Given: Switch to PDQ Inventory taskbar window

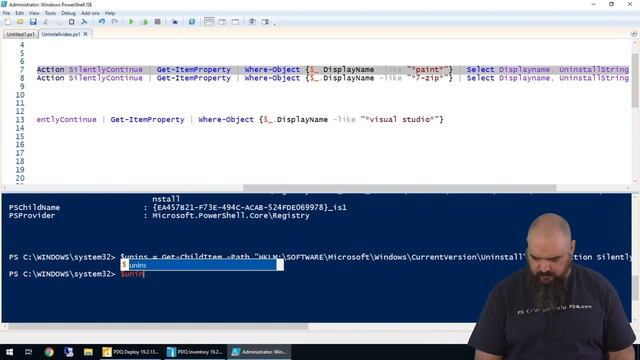Looking at the screenshot, I should 195,352.
